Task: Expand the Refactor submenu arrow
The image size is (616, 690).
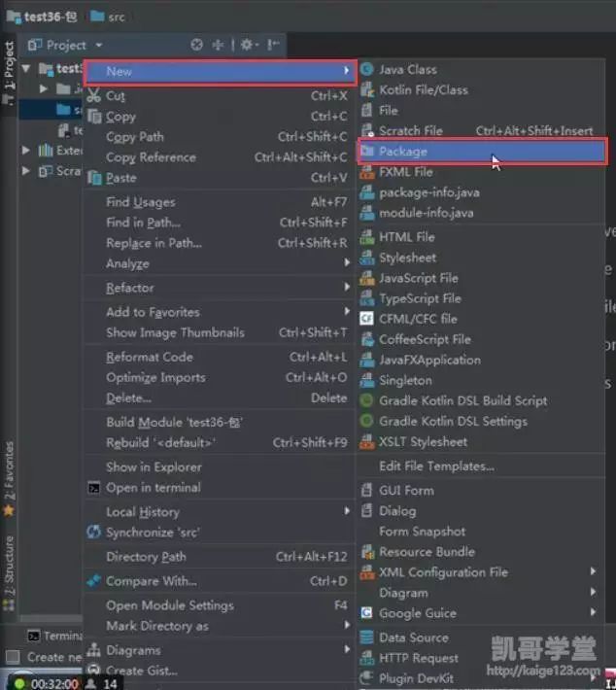Action: [x=347, y=287]
